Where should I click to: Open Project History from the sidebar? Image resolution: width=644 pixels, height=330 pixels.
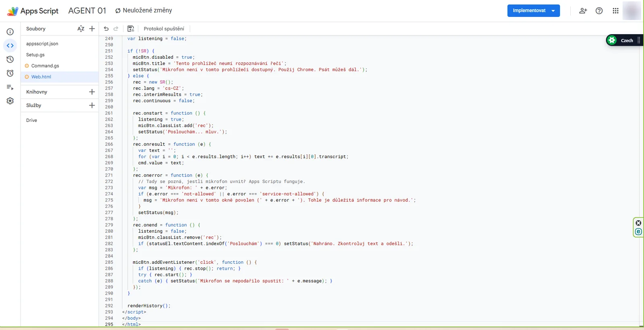(10, 59)
